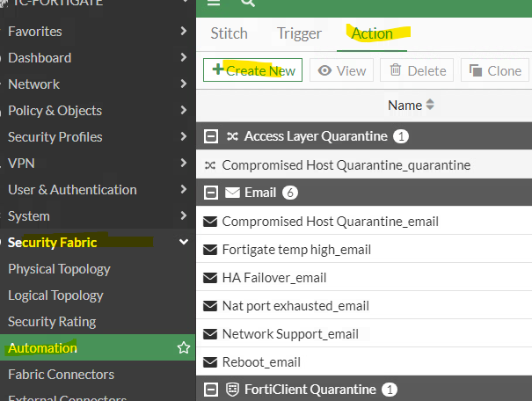Switch to the Stitch tab
The height and width of the screenshot is (401, 532).
(x=229, y=33)
